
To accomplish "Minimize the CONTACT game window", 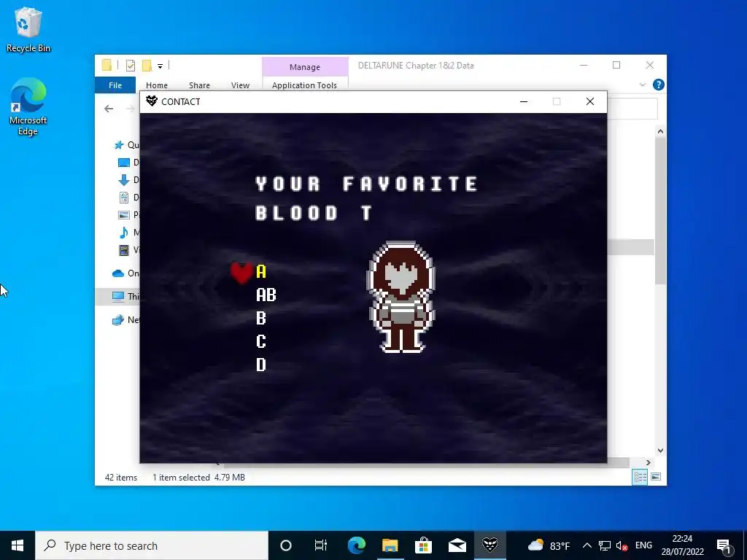I will coord(524,101).
